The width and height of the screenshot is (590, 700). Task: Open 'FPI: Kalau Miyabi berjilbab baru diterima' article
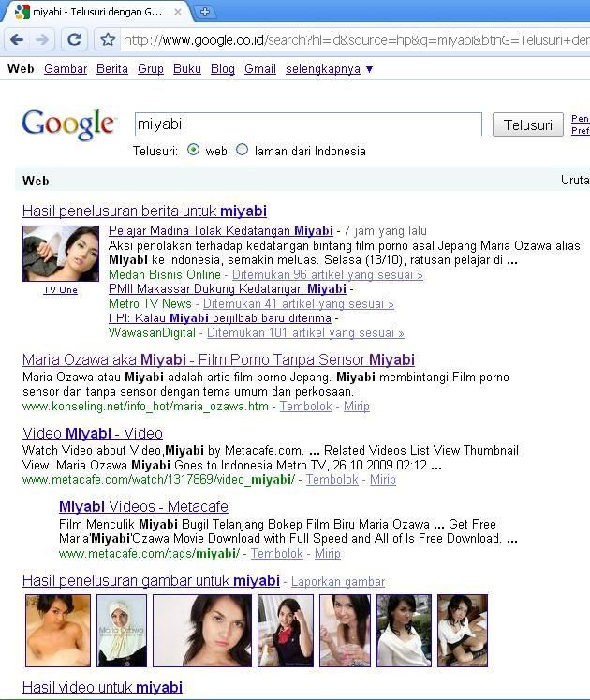click(x=220, y=318)
